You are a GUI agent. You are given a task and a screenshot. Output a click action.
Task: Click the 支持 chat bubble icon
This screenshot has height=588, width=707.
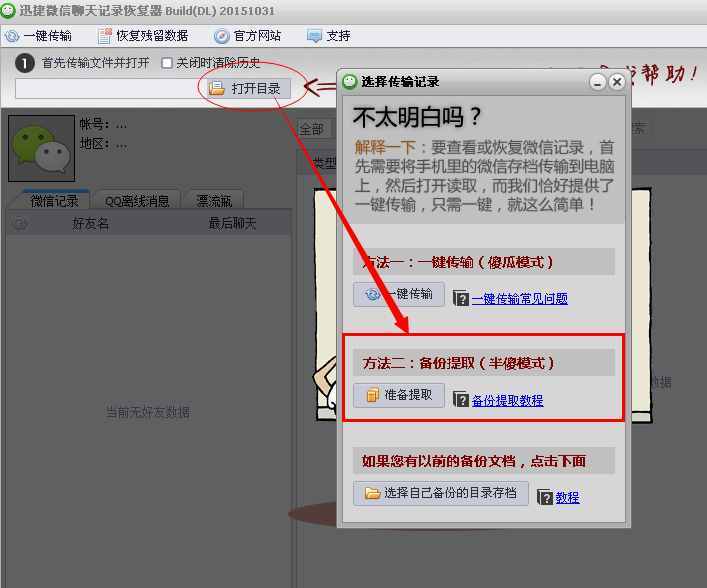(314, 36)
